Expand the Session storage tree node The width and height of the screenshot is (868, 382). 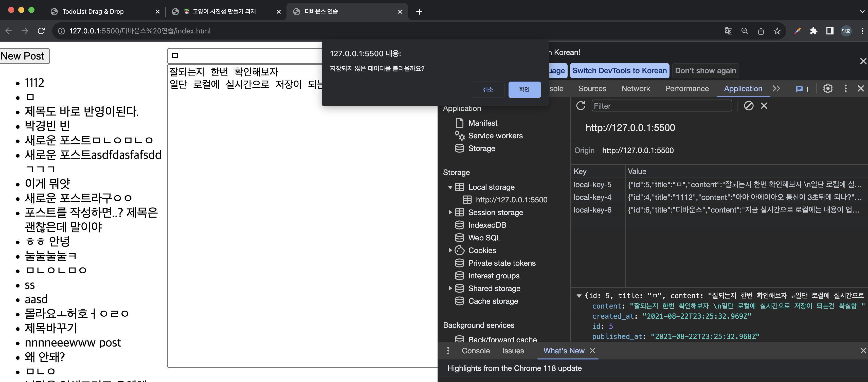coord(450,212)
